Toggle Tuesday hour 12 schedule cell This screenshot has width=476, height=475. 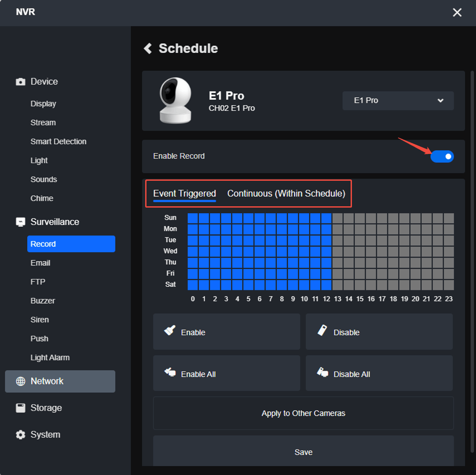coord(326,241)
